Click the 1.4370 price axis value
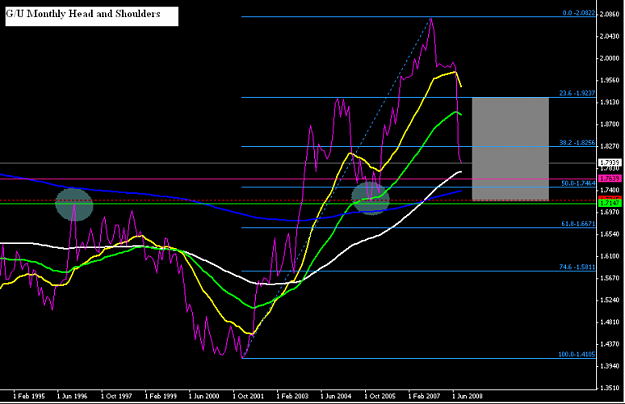Image resolution: width=625 pixels, height=404 pixels. point(609,344)
